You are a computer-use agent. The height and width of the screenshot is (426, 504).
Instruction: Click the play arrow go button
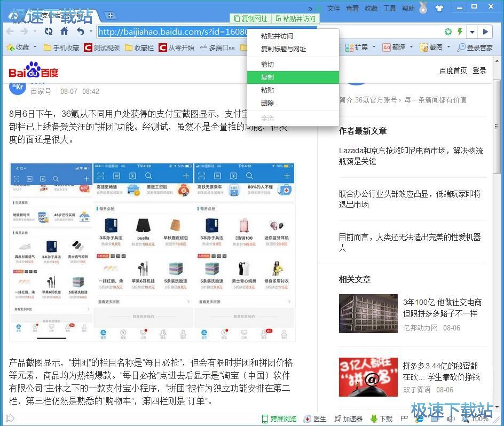[485, 31]
